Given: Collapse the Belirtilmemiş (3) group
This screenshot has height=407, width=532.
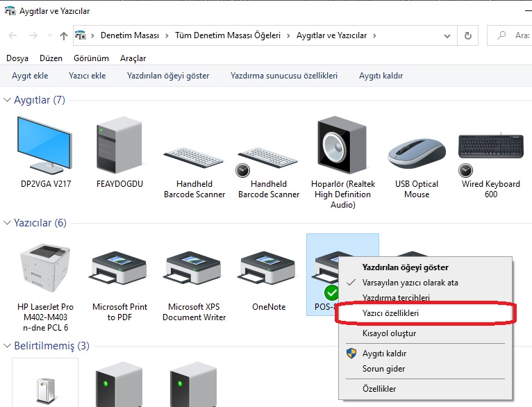Looking at the screenshot, I should tap(8, 345).
